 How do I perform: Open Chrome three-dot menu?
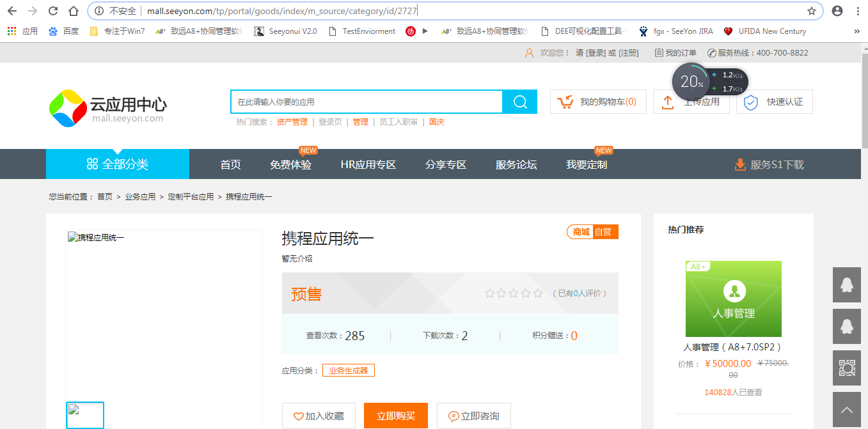coord(857,11)
